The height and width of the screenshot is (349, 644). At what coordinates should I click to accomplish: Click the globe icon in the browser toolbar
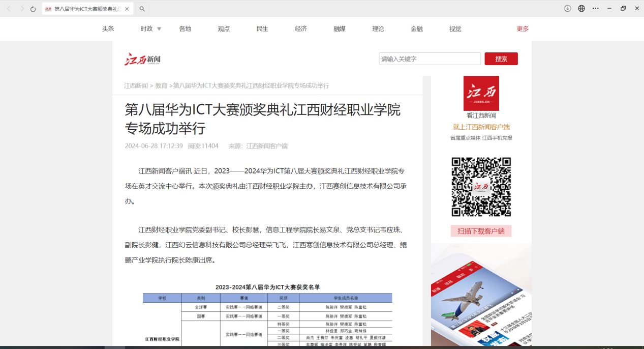(x=581, y=9)
